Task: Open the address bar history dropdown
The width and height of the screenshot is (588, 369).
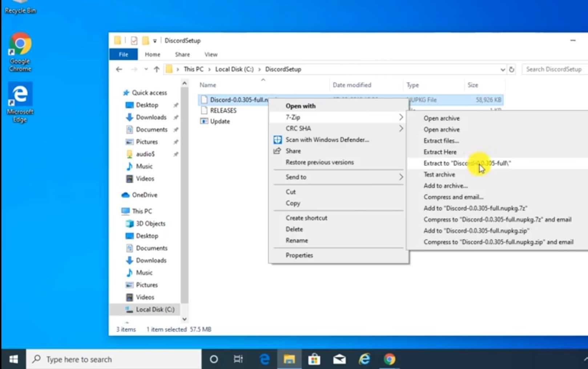Action: pyautogui.click(x=503, y=69)
